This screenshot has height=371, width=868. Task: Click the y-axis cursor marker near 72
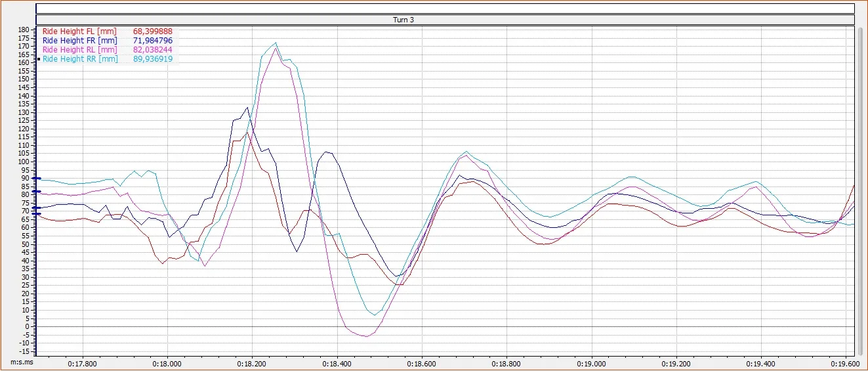pyautogui.click(x=37, y=208)
